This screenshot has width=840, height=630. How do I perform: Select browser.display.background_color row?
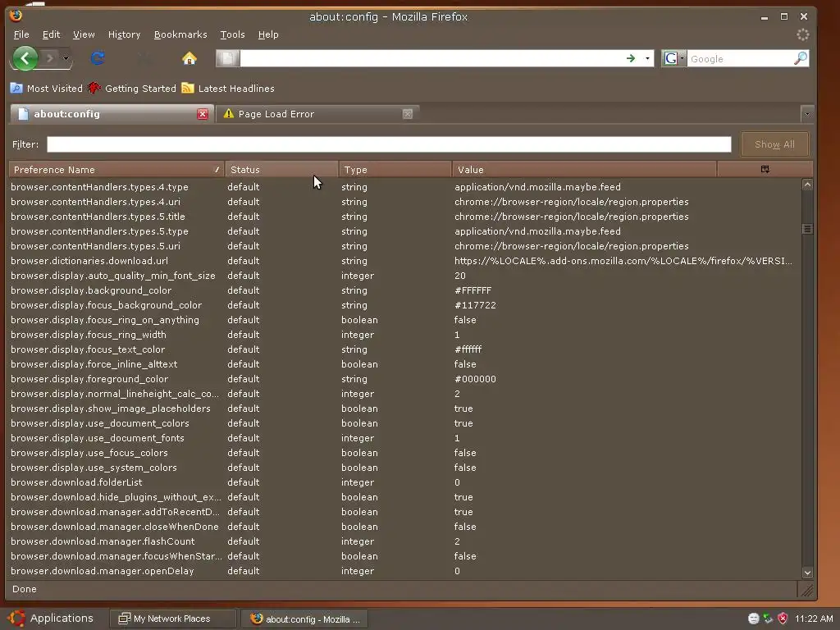tap(404, 290)
